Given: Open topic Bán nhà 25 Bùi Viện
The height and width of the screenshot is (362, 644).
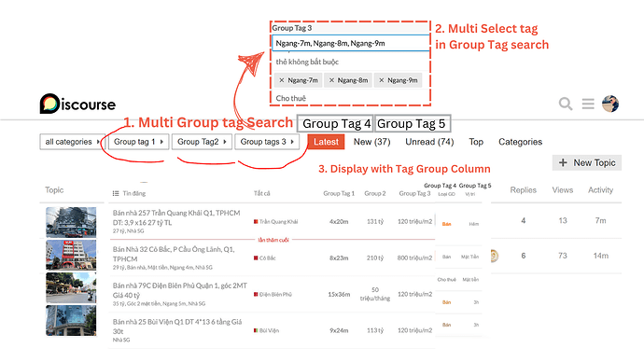Looking at the screenshot, I should [177, 327].
